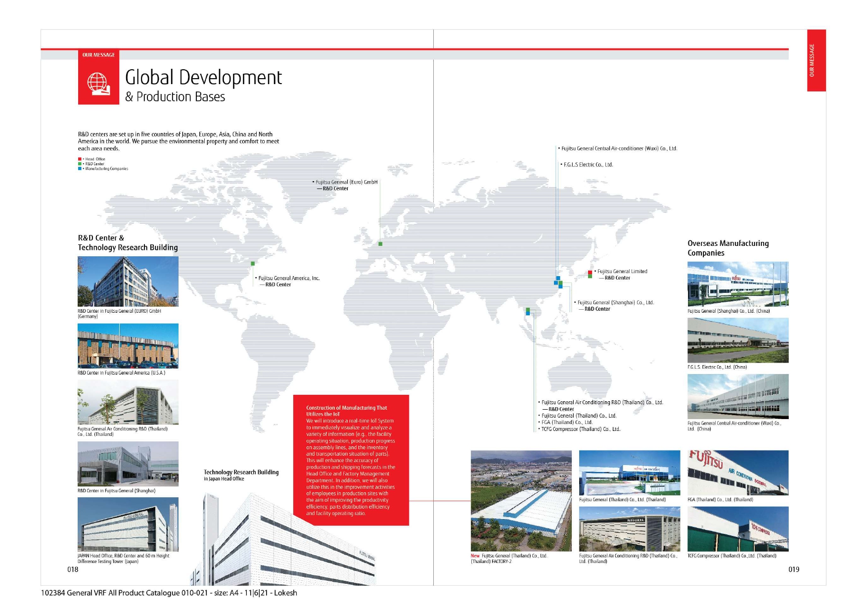Screen dimensions: 868x614
Task: Click the page number 019
Action: click(x=794, y=569)
